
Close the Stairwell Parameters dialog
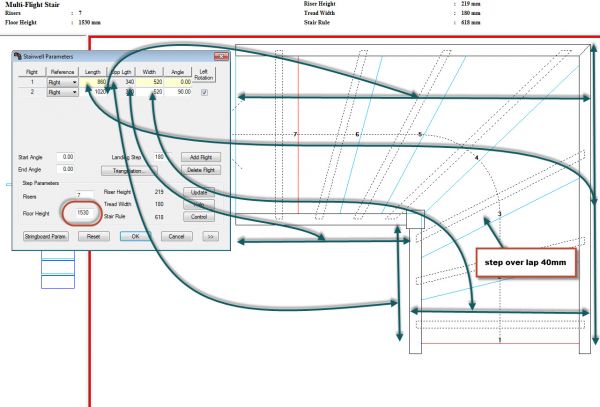(x=221, y=57)
